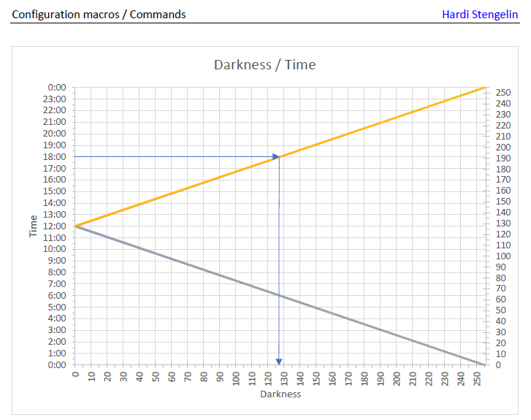Click the 7:00 label on the Time axis
The height and width of the screenshot is (420, 531).
click(x=57, y=284)
